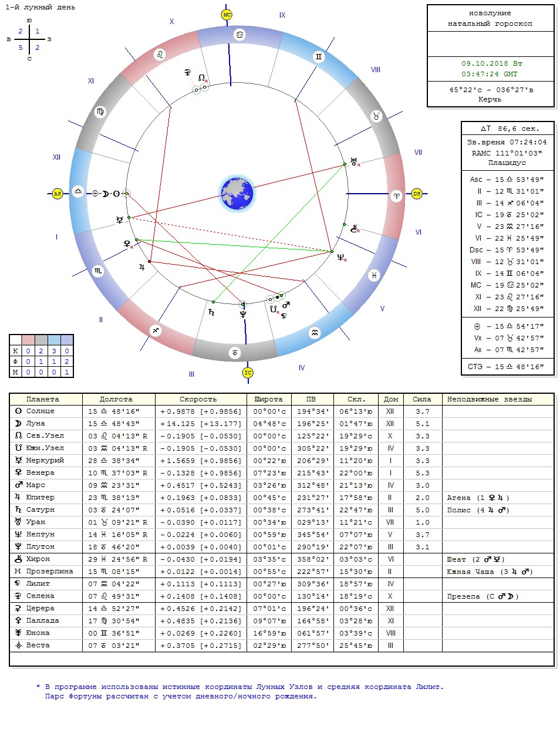Select the 'Венера' row in planet table

pyautogui.click(x=41, y=472)
